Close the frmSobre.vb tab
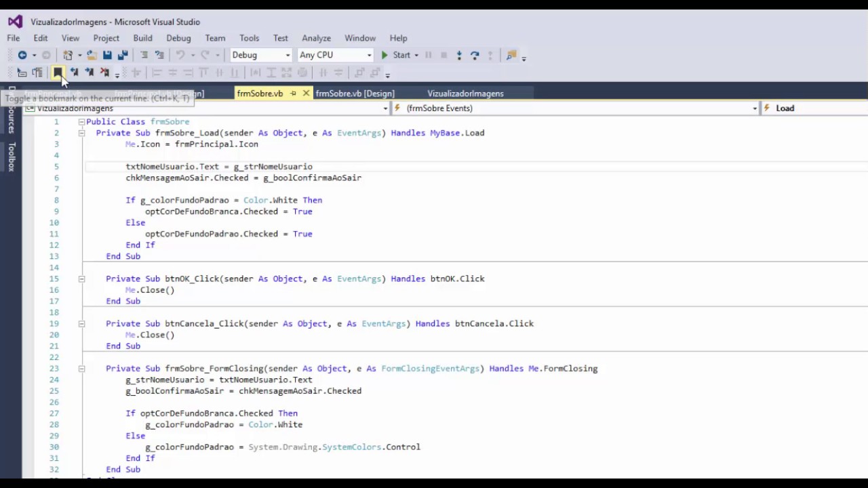 306,94
